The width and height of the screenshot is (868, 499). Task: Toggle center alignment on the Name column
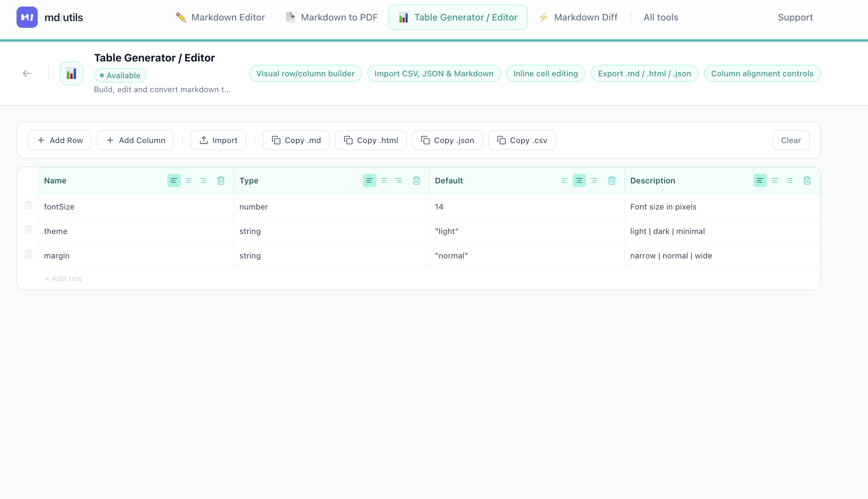tap(189, 180)
